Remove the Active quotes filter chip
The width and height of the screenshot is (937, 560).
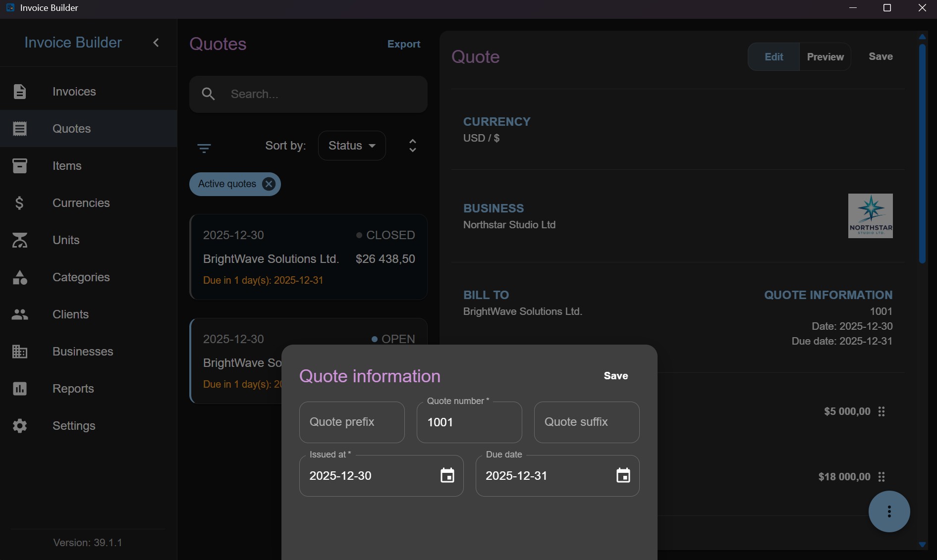(x=269, y=184)
